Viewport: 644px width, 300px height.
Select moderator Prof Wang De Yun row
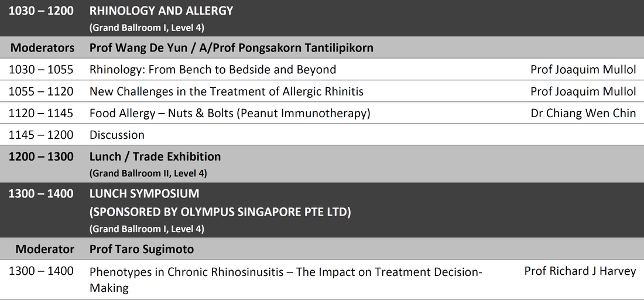(322, 47)
